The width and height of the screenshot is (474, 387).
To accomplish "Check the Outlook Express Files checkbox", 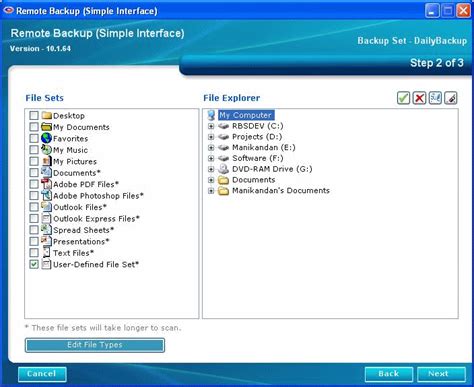I will click(x=34, y=219).
